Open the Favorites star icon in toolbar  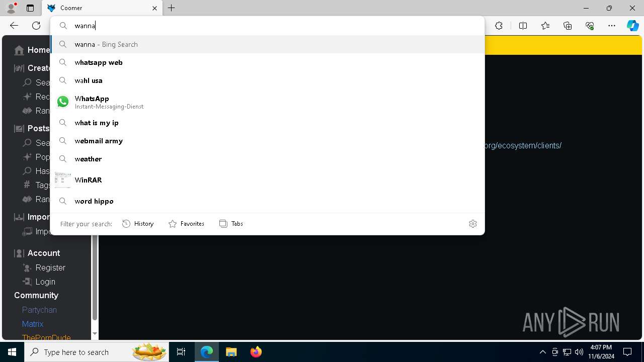pos(545,26)
